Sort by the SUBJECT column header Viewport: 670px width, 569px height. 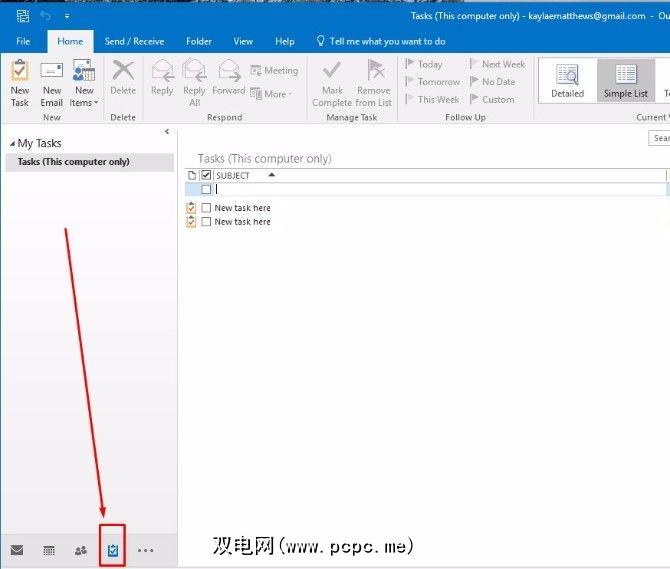point(232,176)
